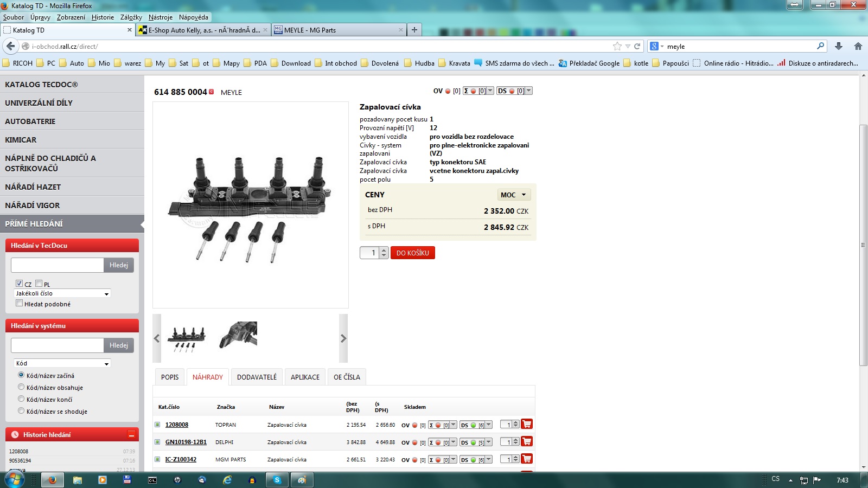Collapse the Historie hledání panel
This screenshot has height=488, width=868.
(x=131, y=434)
